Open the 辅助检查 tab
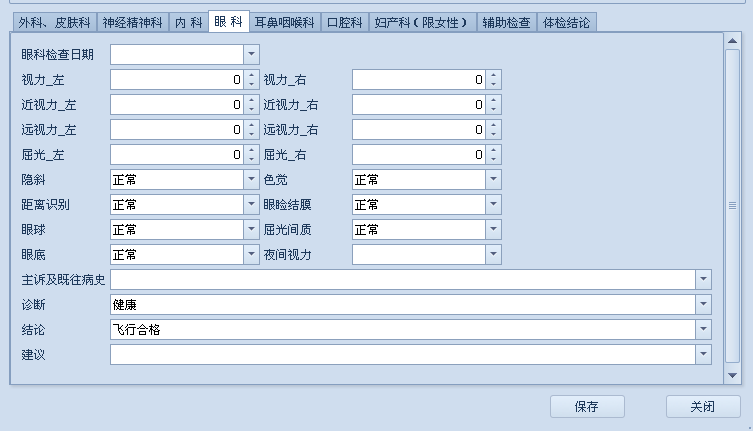The width and height of the screenshot is (753, 431). point(507,23)
